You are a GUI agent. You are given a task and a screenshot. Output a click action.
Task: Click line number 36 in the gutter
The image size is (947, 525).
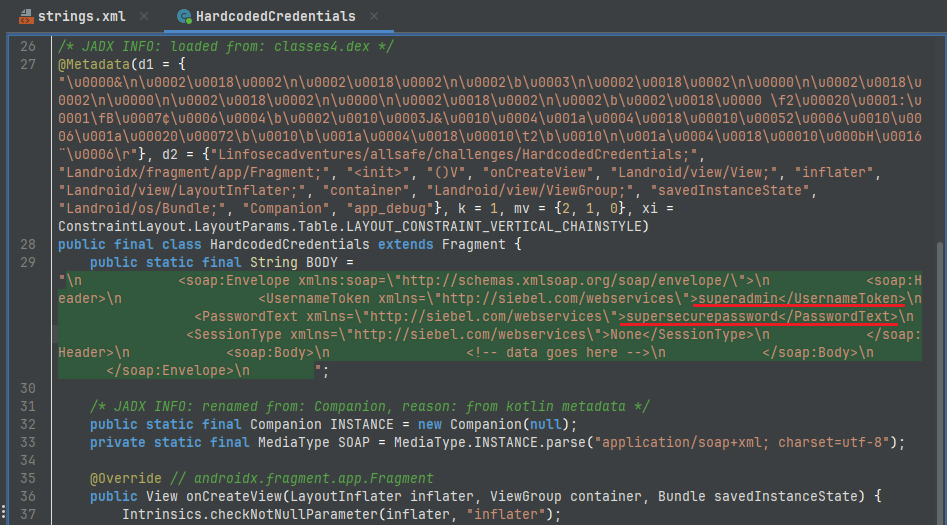click(28, 497)
